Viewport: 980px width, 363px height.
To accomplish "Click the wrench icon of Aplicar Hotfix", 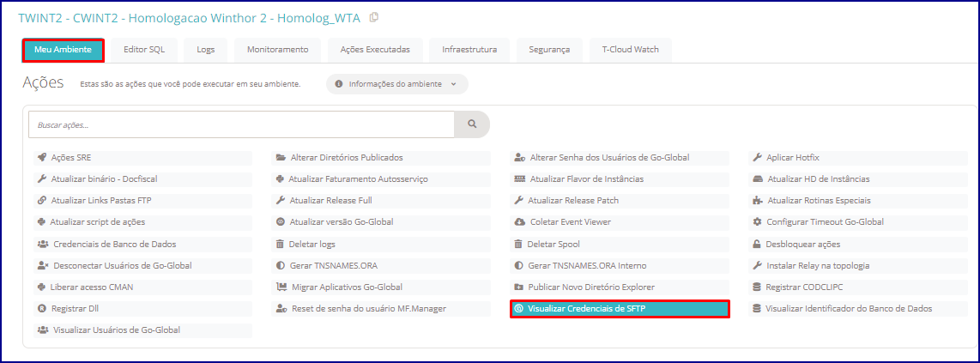I will (757, 157).
